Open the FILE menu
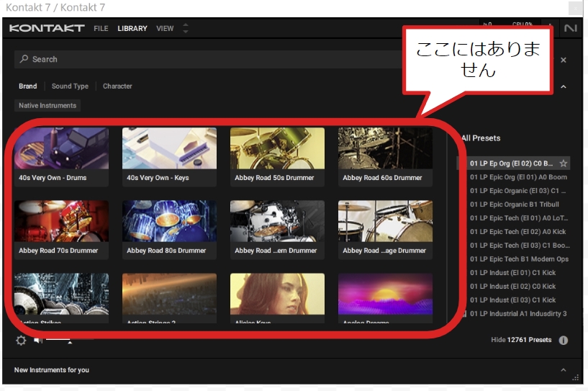The image size is (588, 391). (101, 29)
